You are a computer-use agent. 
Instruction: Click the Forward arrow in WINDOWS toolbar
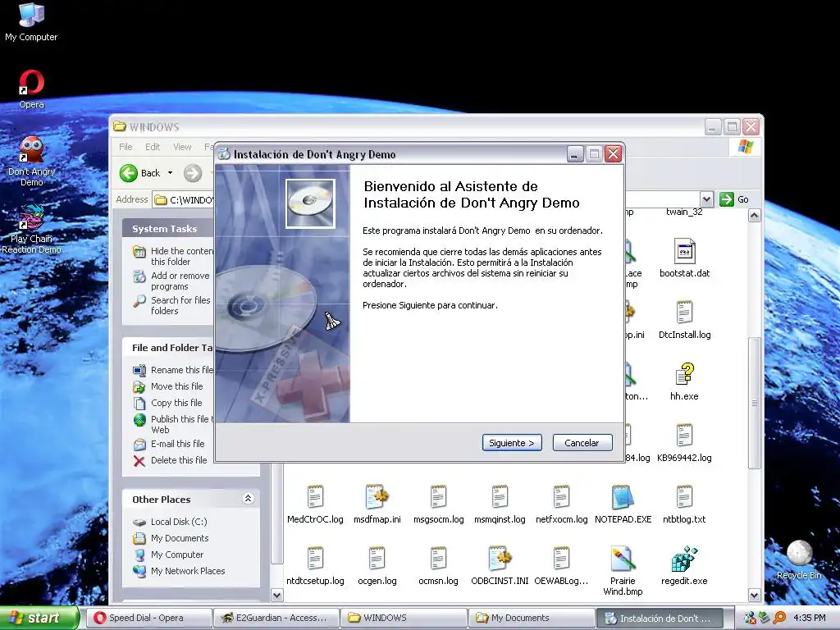click(193, 173)
